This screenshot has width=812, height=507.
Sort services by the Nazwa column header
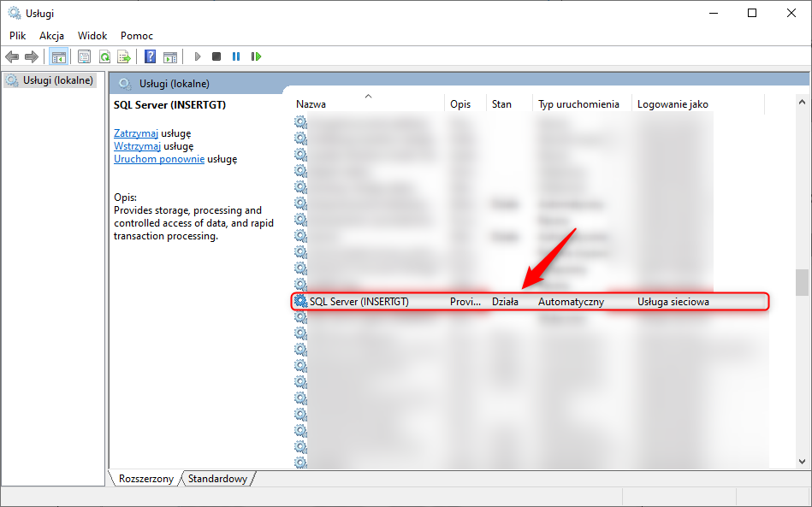coord(370,104)
